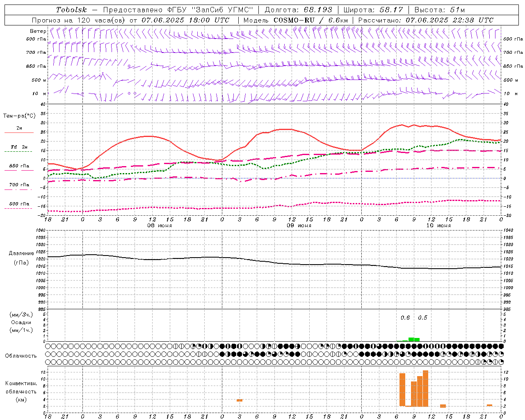The width and height of the screenshot is (525, 420).
Task: Click the Tobolsk station name in header
Action: click(x=71, y=10)
